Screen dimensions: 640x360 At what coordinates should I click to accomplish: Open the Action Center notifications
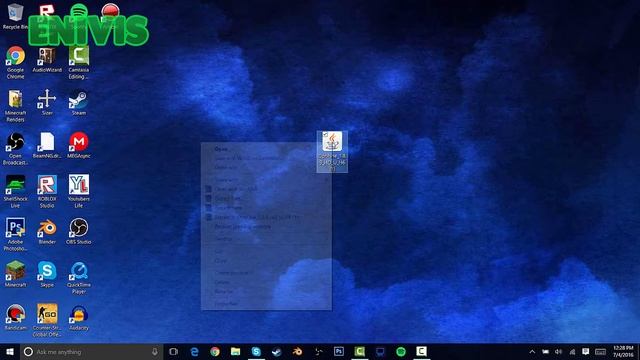pos(586,351)
